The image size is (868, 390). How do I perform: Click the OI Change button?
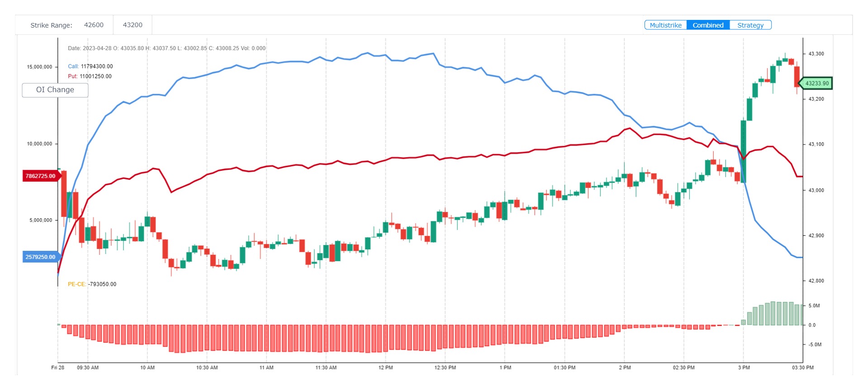[55, 90]
